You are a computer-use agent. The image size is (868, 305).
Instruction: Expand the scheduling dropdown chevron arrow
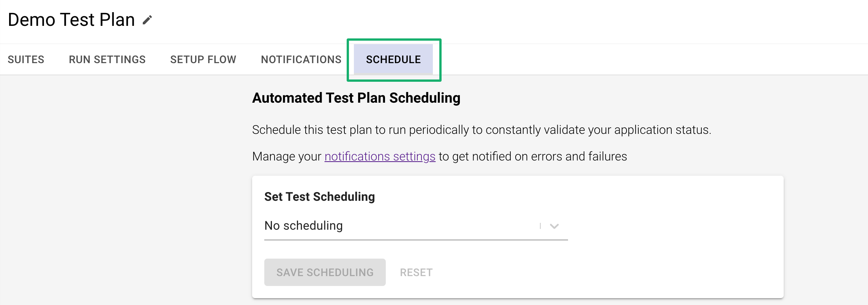click(554, 226)
